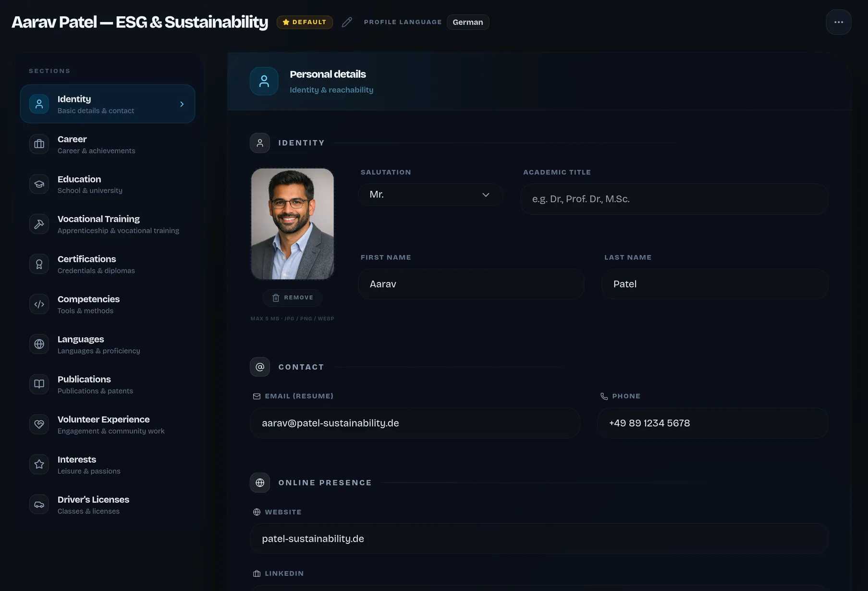The width and height of the screenshot is (868, 591).
Task: Click the 'Identity & reachability' subtitle text
Action: (331, 90)
